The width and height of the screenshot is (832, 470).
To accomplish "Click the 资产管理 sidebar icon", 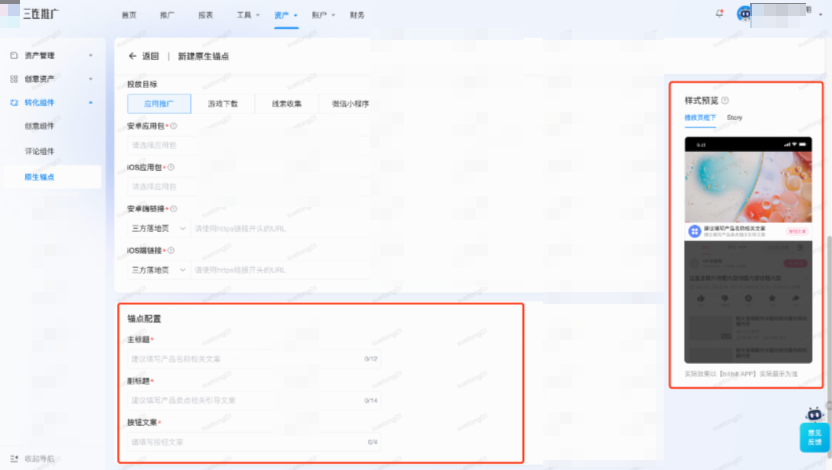I will (x=14, y=55).
